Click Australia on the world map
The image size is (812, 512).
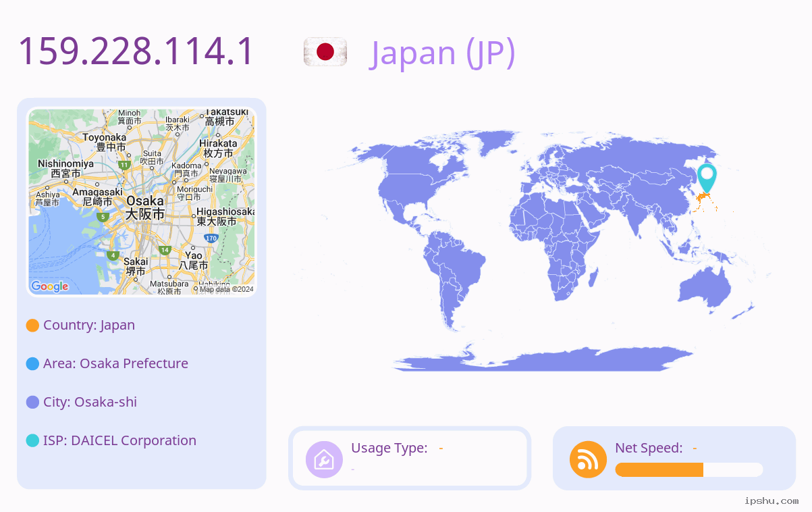point(705,288)
